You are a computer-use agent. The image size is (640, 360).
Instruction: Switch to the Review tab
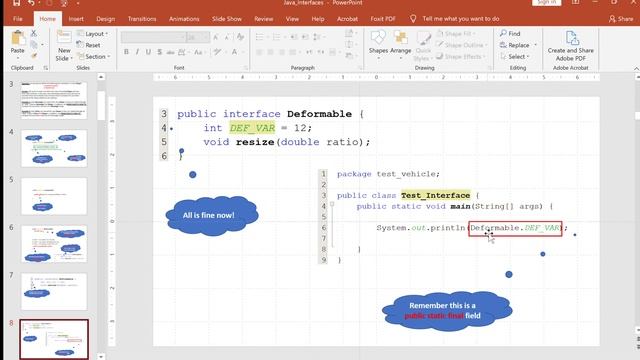(263, 19)
